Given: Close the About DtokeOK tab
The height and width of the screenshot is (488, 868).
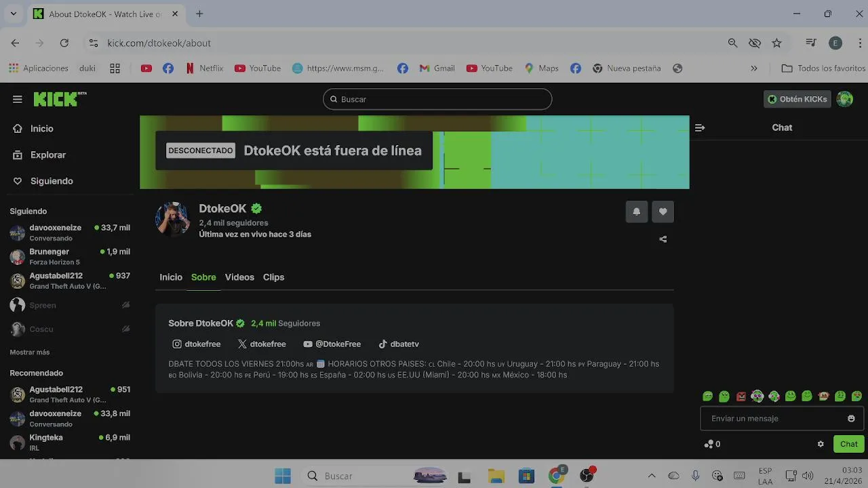Looking at the screenshot, I should click(x=174, y=14).
